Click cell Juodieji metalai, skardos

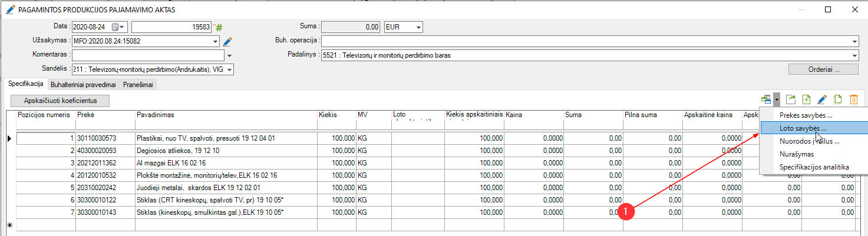click(226, 188)
